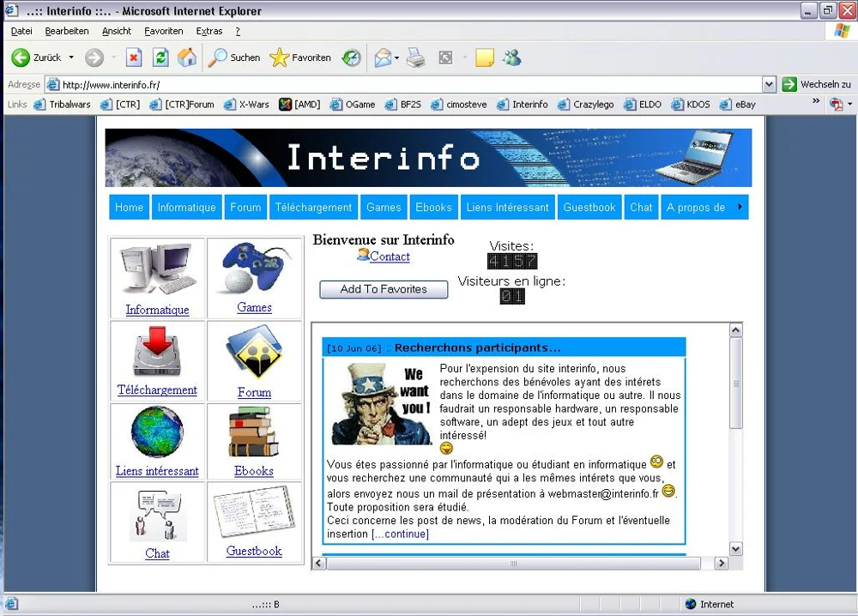Image resolution: width=858 pixels, height=616 pixels.
Task: Click the Téléchargement red download arrow image
Action: tap(158, 351)
